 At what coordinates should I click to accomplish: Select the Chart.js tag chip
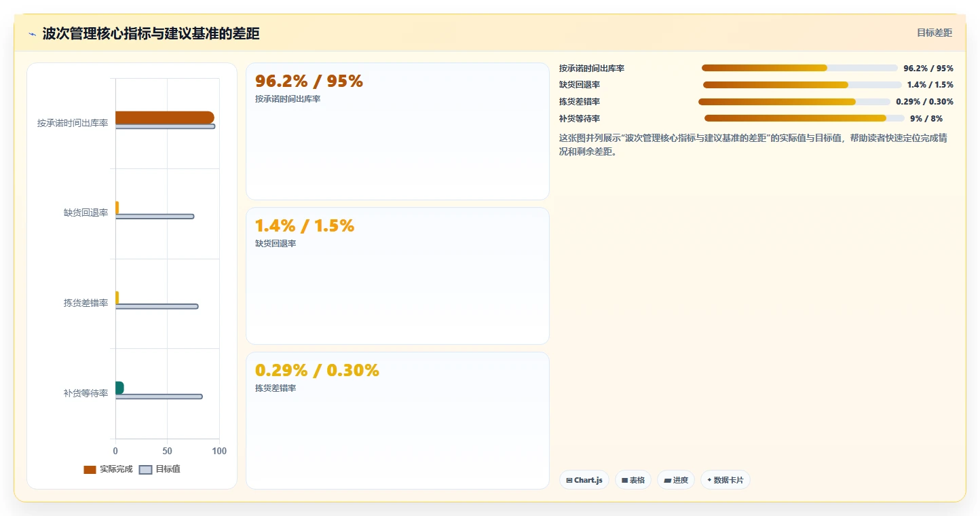click(584, 480)
